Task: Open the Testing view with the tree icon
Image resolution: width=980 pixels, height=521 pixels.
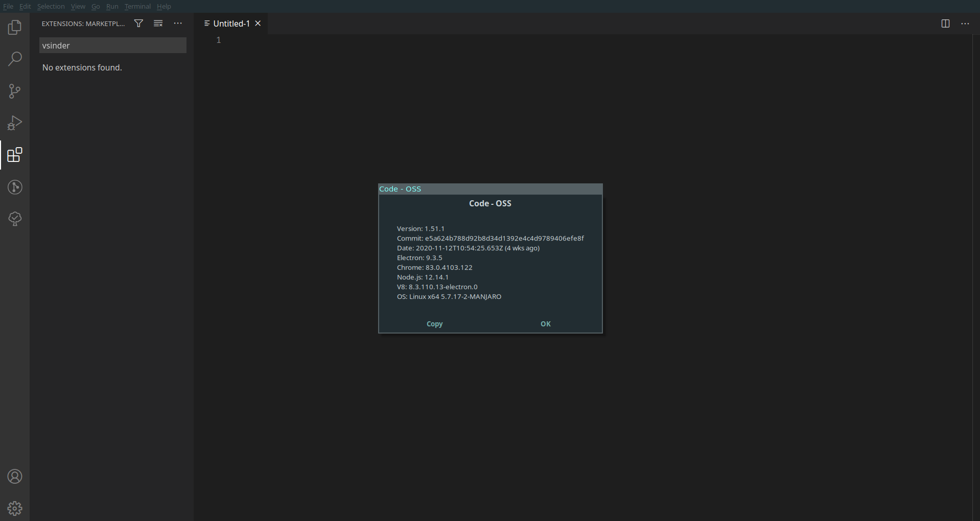Action: tap(15, 219)
